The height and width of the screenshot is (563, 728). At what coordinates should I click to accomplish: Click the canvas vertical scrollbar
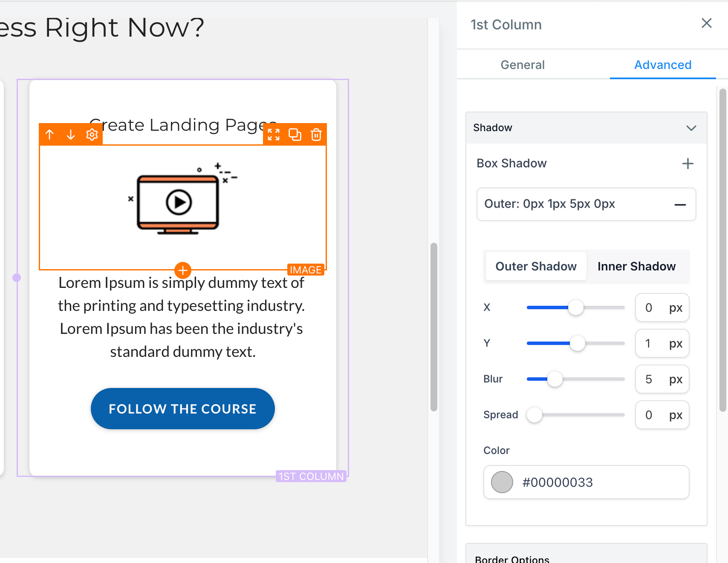click(x=434, y=327)
